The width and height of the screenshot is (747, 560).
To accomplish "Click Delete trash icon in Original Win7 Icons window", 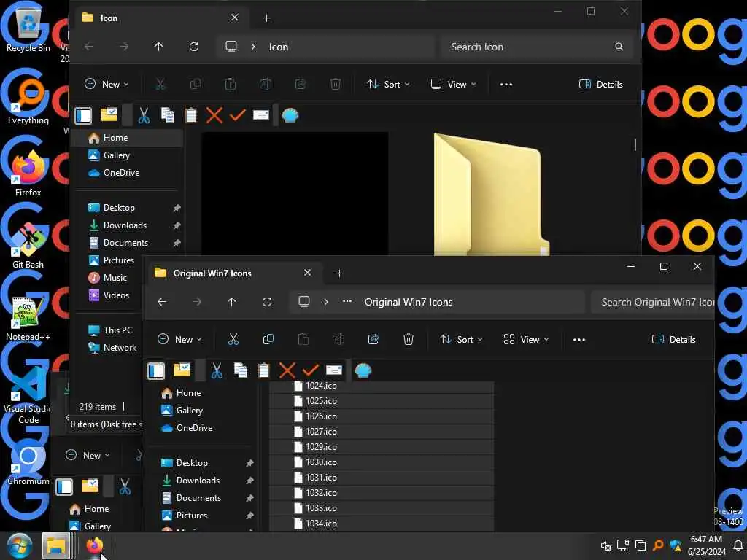I will 409,339.
